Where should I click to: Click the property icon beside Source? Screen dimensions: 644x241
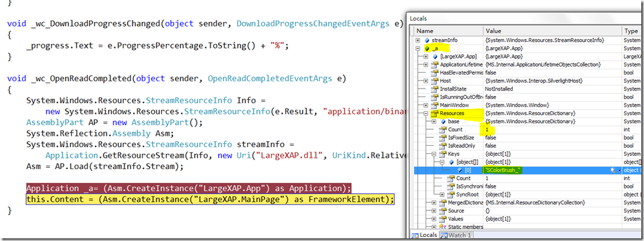(x=443, y=210)
